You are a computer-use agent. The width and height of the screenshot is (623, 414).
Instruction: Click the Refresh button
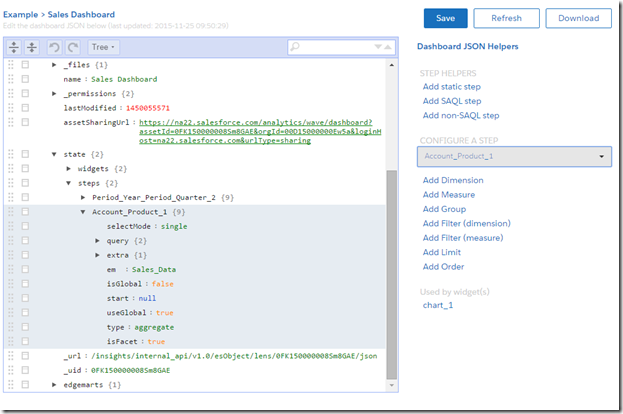click(x=506, y=18)
